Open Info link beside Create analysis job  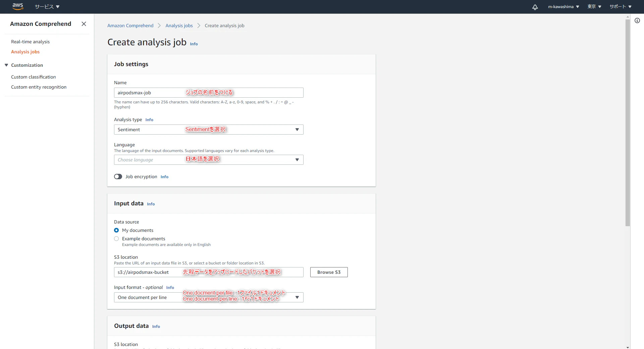pos(194,44)
